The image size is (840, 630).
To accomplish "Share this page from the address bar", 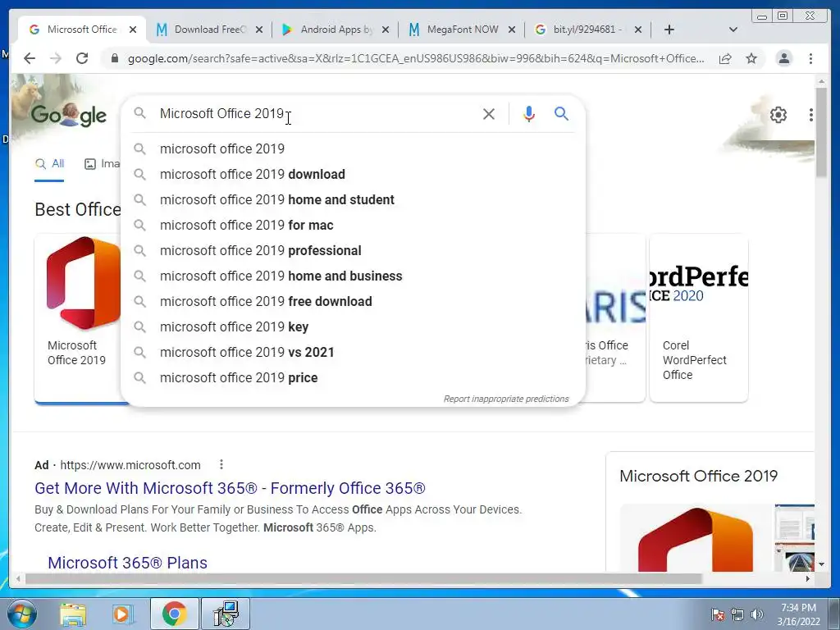I will point(725,58).
